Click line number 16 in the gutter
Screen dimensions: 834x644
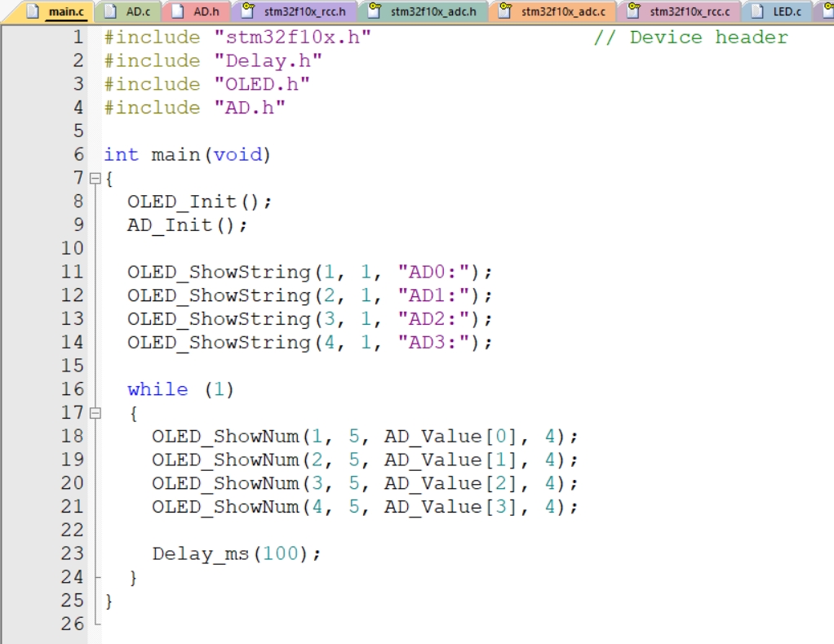[x=73, y=389]
